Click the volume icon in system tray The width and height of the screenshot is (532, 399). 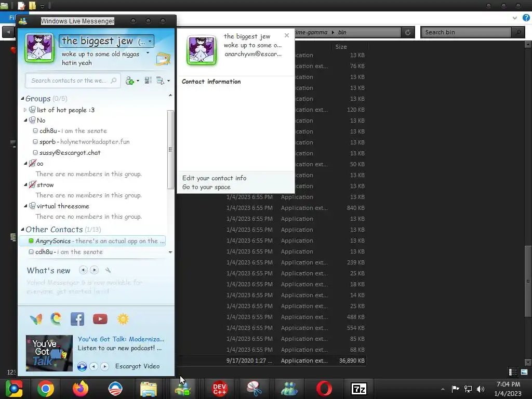click(481, 389)
